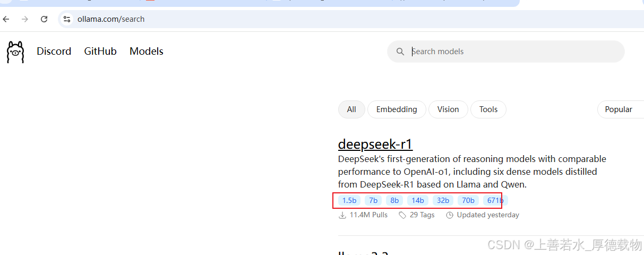Click the clock icon beside Updated yesterday
Image resolution: width=644 pixels, height=255 pixels.
tap(450, 215)
